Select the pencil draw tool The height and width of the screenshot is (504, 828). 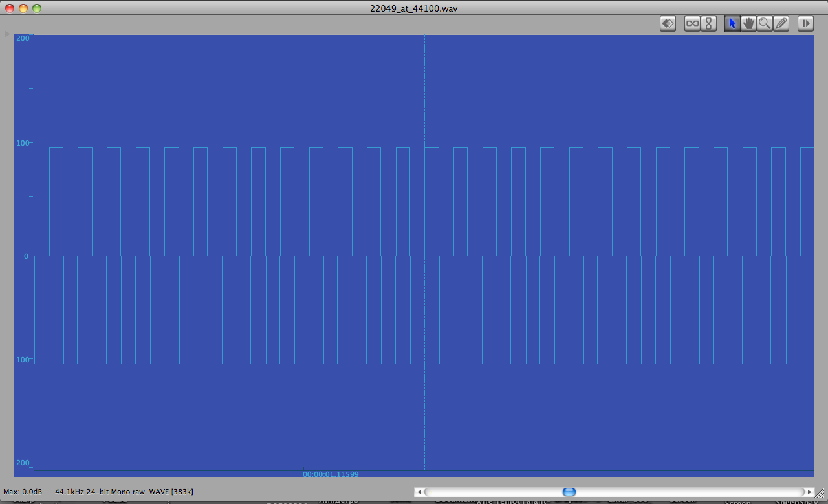point(781,24)
